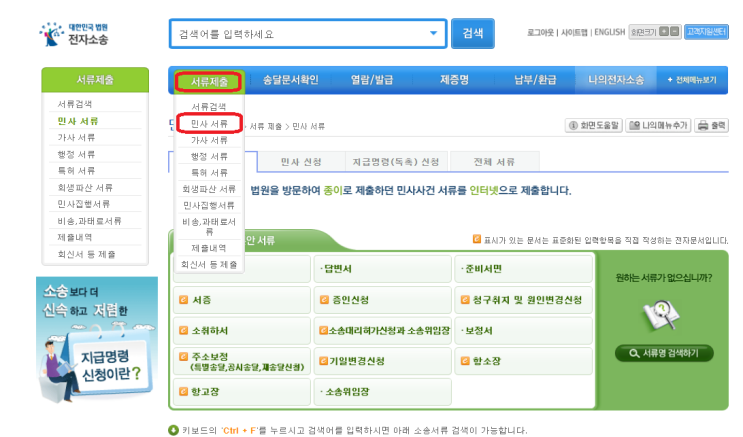The height and width of the screenshot is (437, 743).
Task: Print the page with the 출력 button
Action: tap(711, 126)
